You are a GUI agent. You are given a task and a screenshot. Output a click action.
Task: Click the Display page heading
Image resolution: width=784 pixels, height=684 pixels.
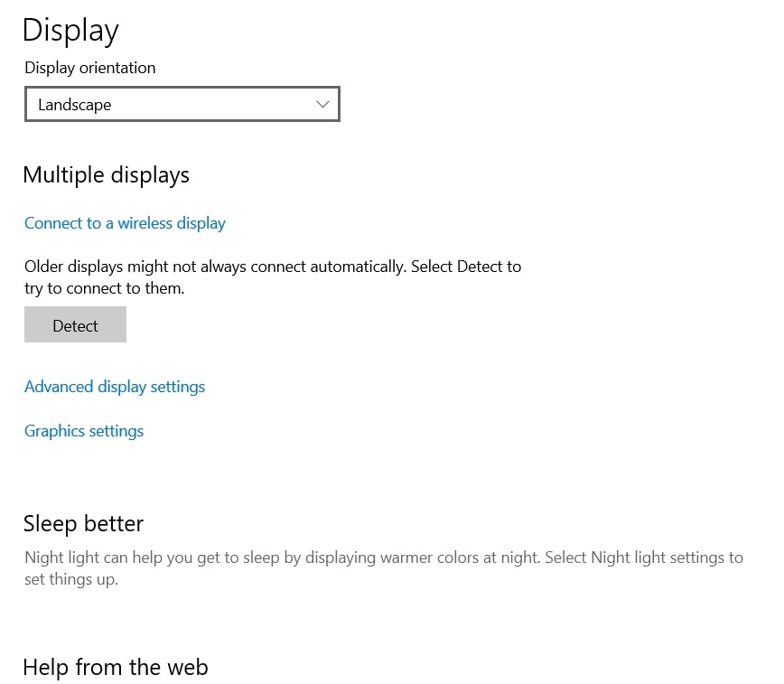71,31
